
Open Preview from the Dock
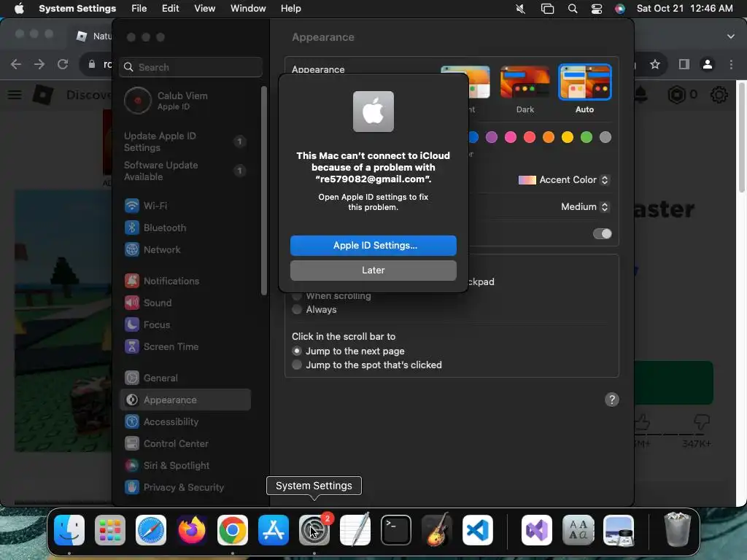pos(619,530)
